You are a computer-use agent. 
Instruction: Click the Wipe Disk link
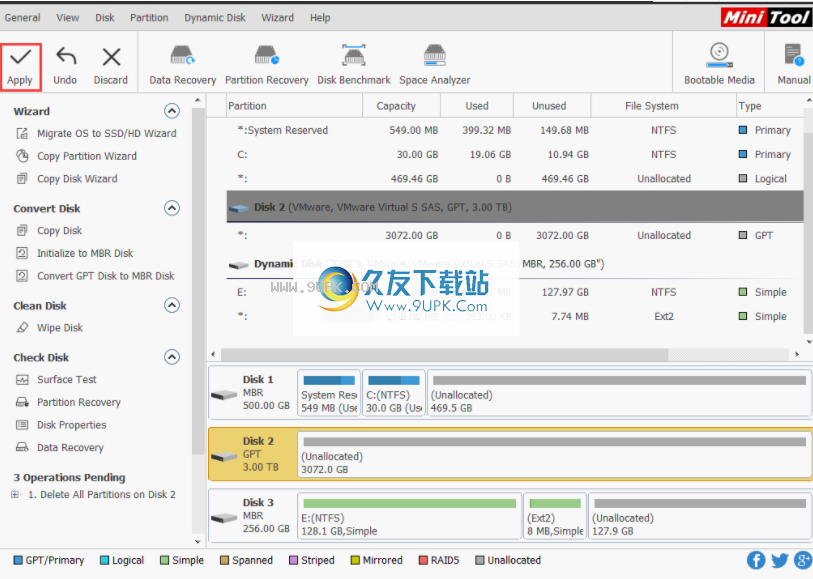tap(60, 328)
